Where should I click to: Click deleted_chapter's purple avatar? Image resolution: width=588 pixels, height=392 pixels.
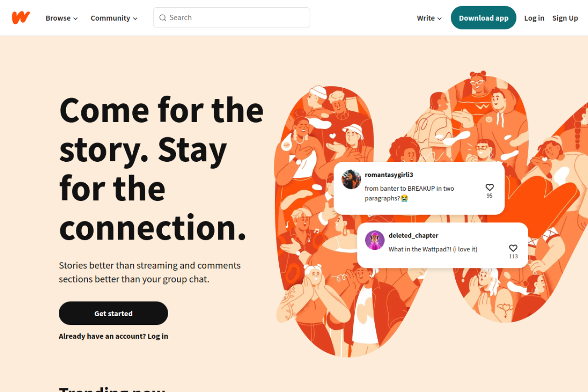375,240
